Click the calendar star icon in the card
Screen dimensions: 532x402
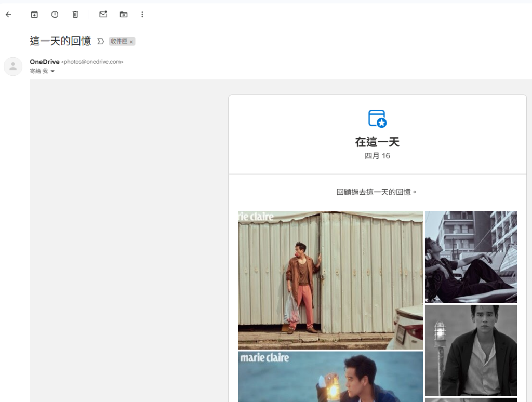(x=377, y=118)
